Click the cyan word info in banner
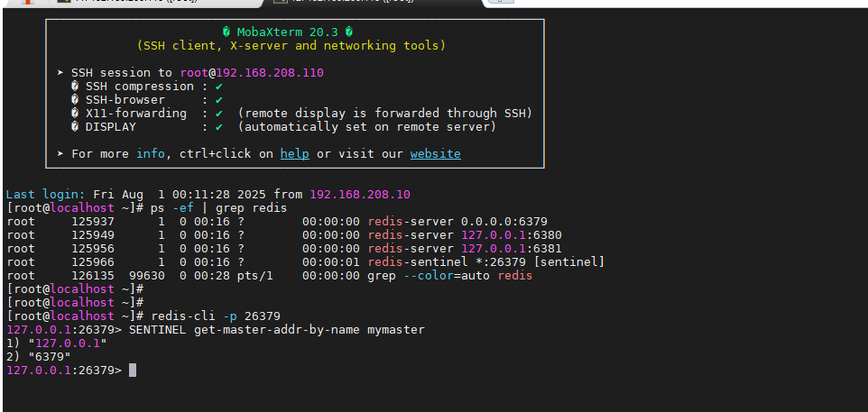 151,154
